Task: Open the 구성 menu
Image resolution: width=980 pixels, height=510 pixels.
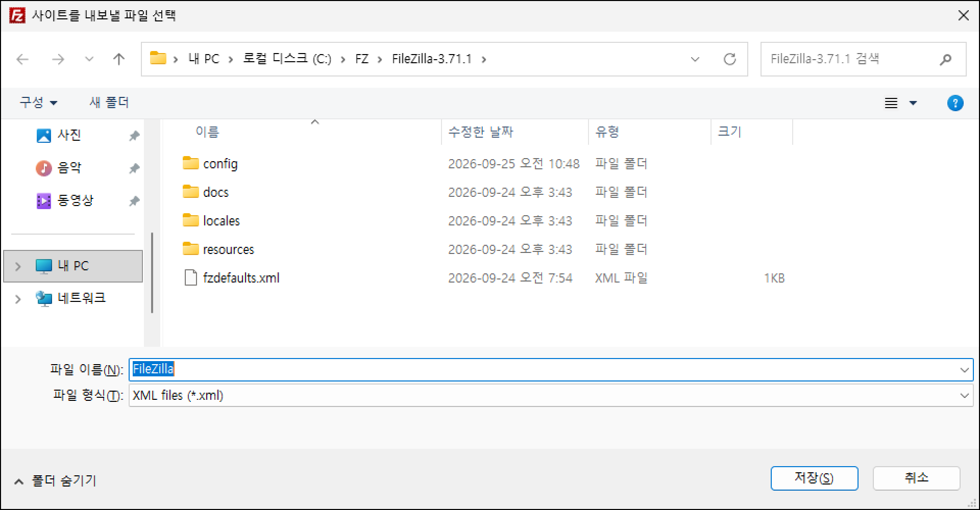Action: pos(39,103)
